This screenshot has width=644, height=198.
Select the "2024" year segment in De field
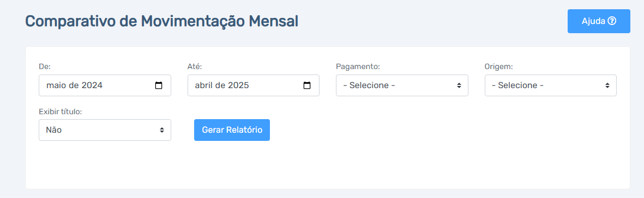coord(92,86)
